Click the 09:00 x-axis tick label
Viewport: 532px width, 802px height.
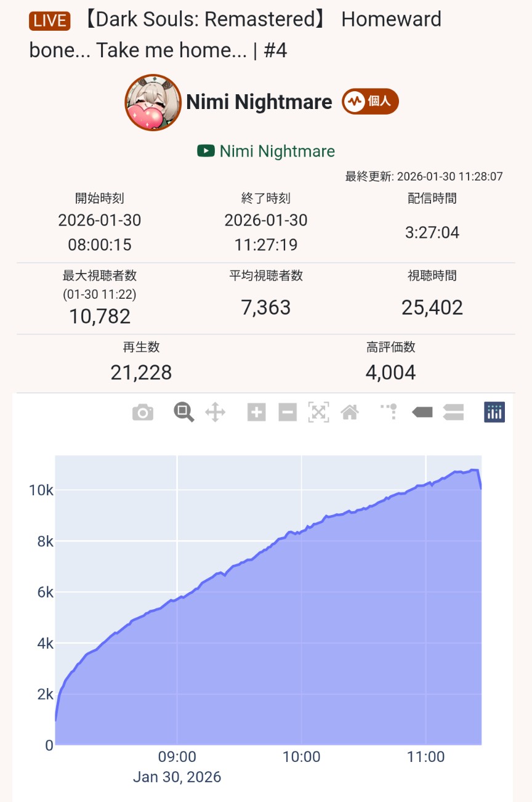point(177,757)
